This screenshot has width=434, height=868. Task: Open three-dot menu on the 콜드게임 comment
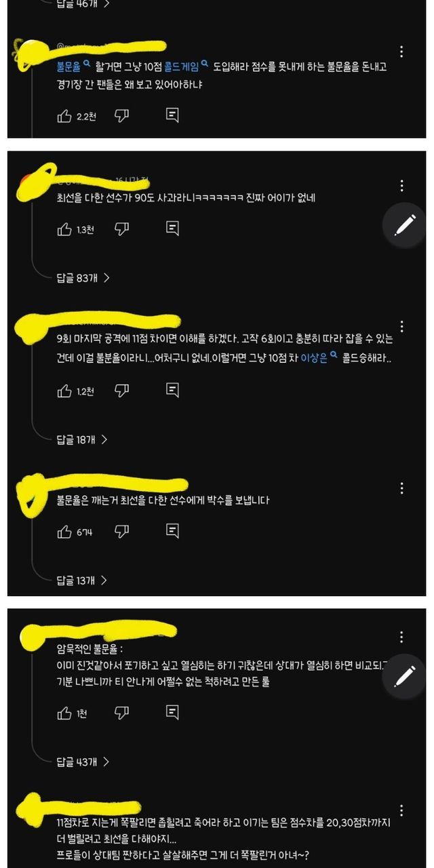(x=402, y=52)
